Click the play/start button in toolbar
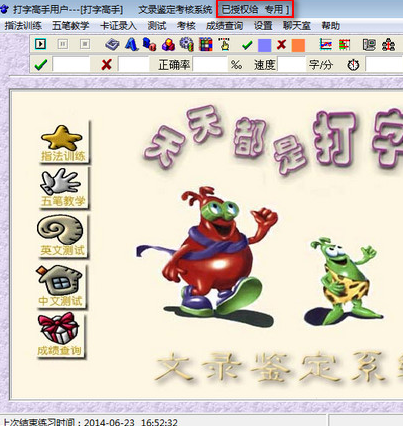The height and width of the screenshot is (426, 403). (x=40, y=44)
